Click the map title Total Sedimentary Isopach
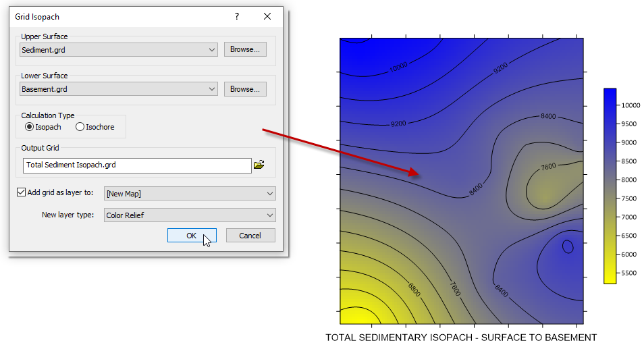Viewport: 644px width, 347px height. point(461,338)
